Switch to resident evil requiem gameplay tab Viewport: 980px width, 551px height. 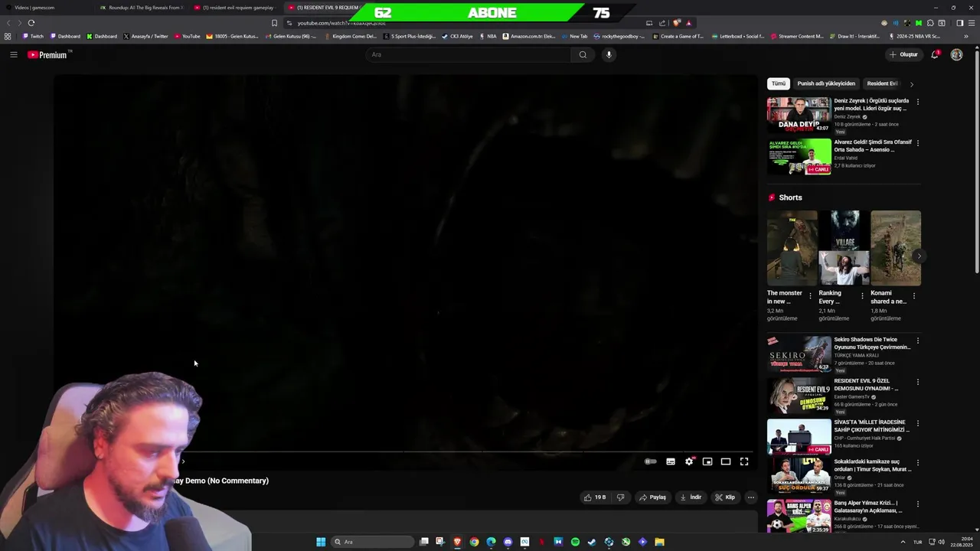pos(236,8)
